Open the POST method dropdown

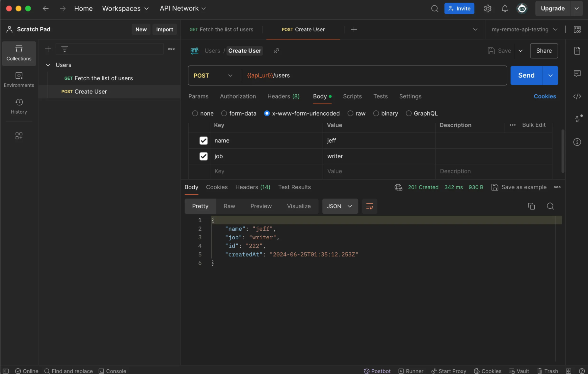(213, 75)
